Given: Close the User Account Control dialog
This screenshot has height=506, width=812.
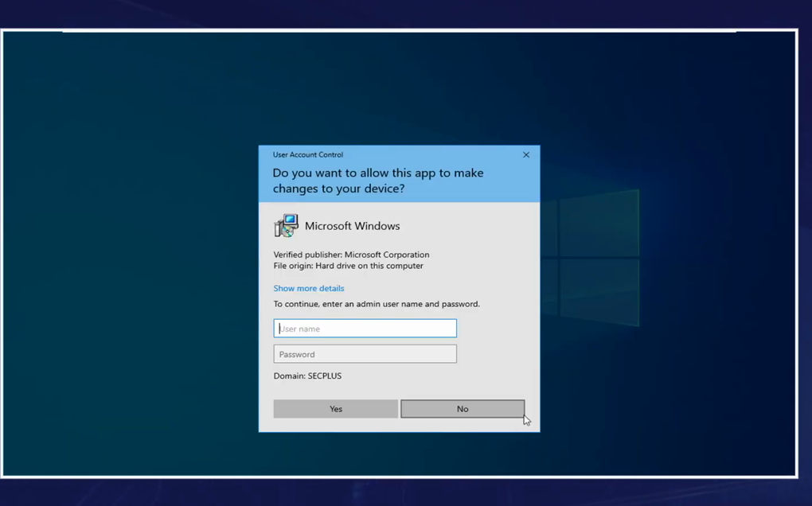Looking at the screenshot, I should 525,155.
